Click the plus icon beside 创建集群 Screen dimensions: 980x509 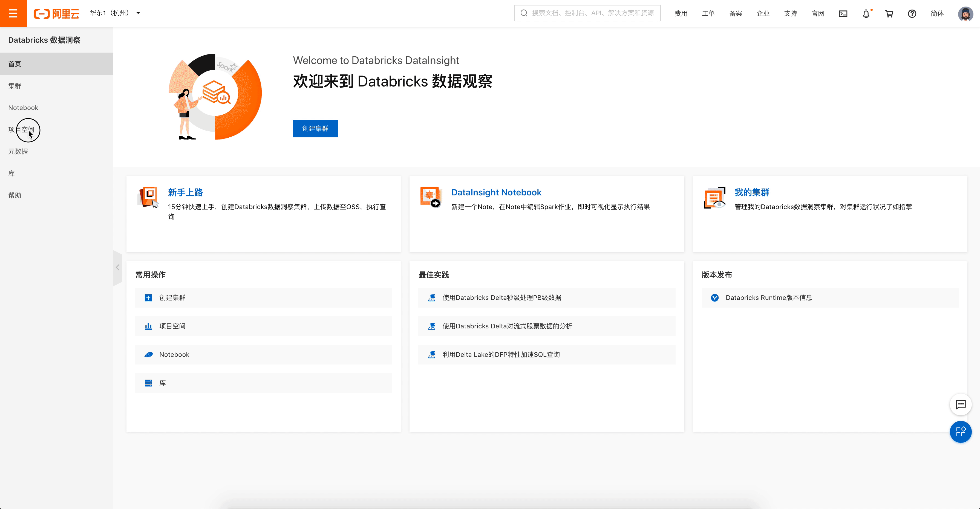(148, 298)
